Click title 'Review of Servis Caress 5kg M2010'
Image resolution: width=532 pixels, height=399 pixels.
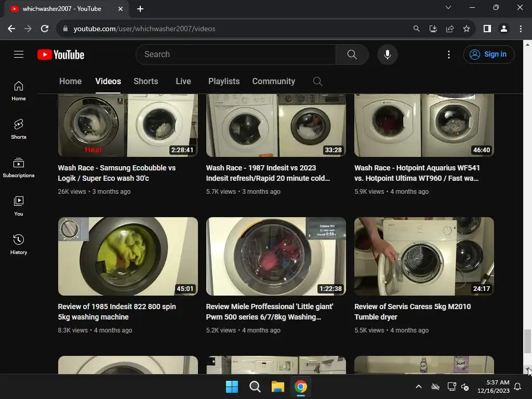click(413, 312)
